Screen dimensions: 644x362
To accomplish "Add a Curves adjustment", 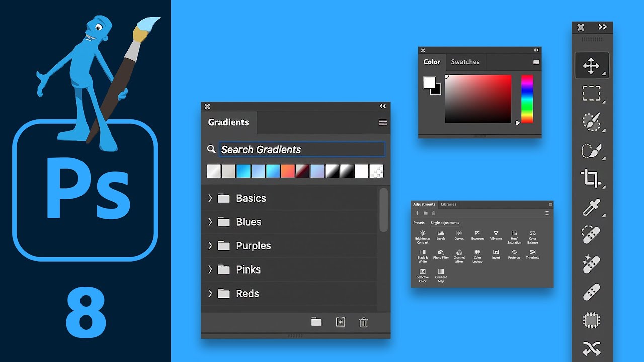I will point(459,235).
